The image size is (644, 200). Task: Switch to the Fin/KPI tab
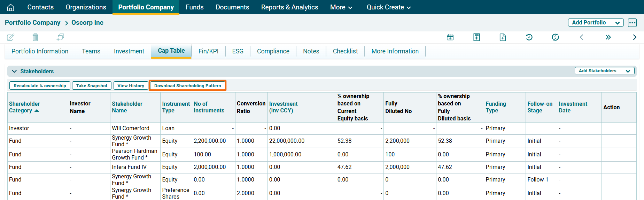coord(208,51)
